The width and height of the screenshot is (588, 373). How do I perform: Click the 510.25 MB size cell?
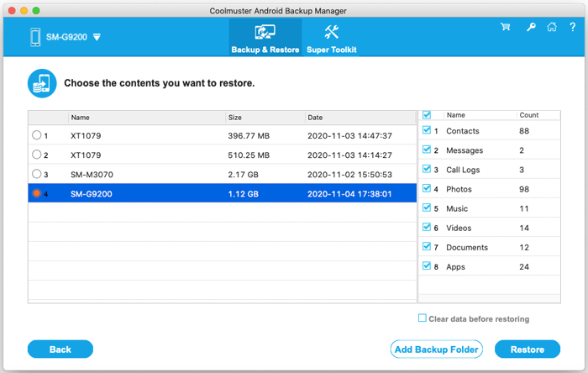coord(249,155)
